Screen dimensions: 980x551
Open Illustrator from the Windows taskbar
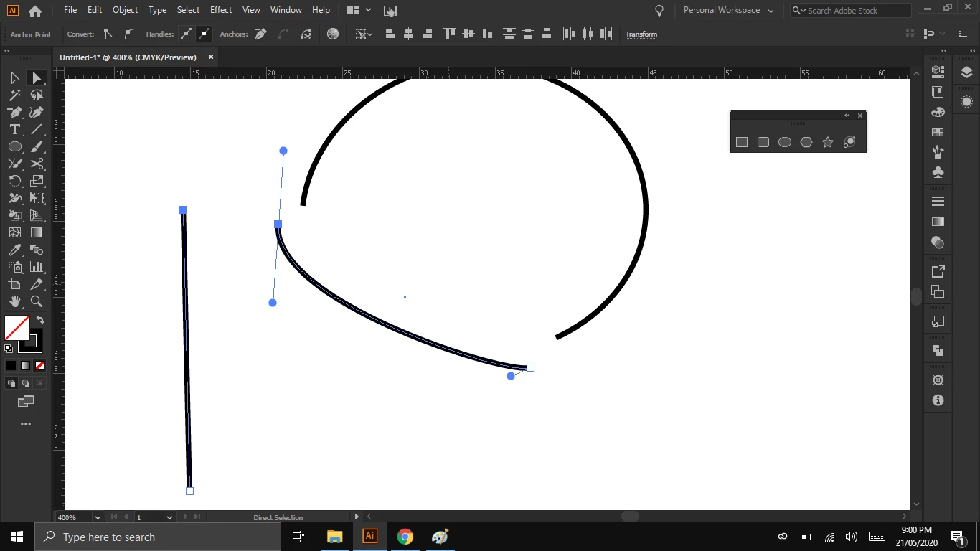(369, 536)
